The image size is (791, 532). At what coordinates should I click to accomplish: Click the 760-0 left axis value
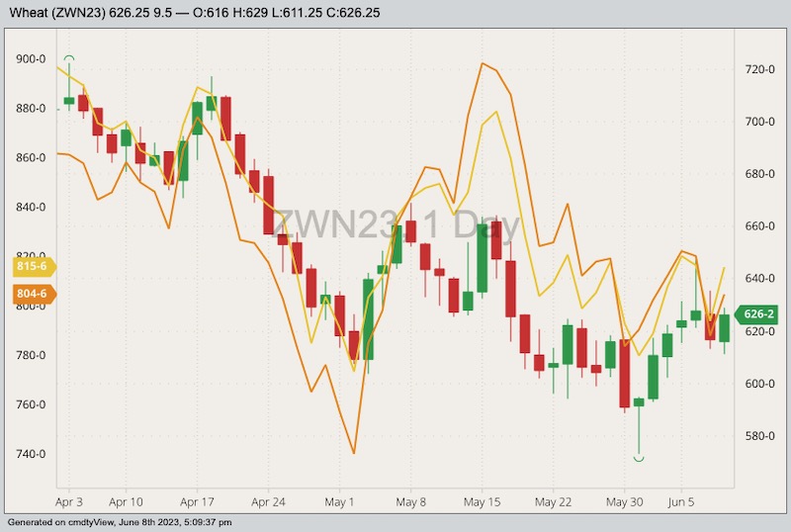click(x=31, y=404)
